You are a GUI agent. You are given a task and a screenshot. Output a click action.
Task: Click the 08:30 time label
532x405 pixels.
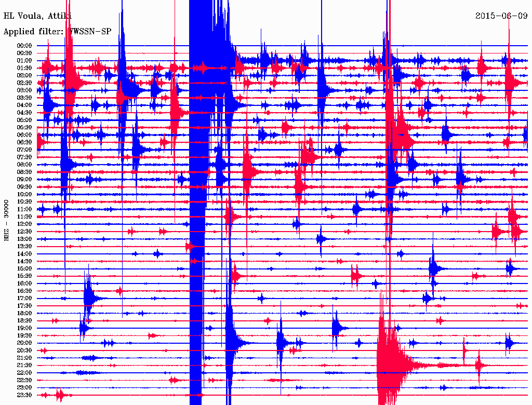(24, 172)
